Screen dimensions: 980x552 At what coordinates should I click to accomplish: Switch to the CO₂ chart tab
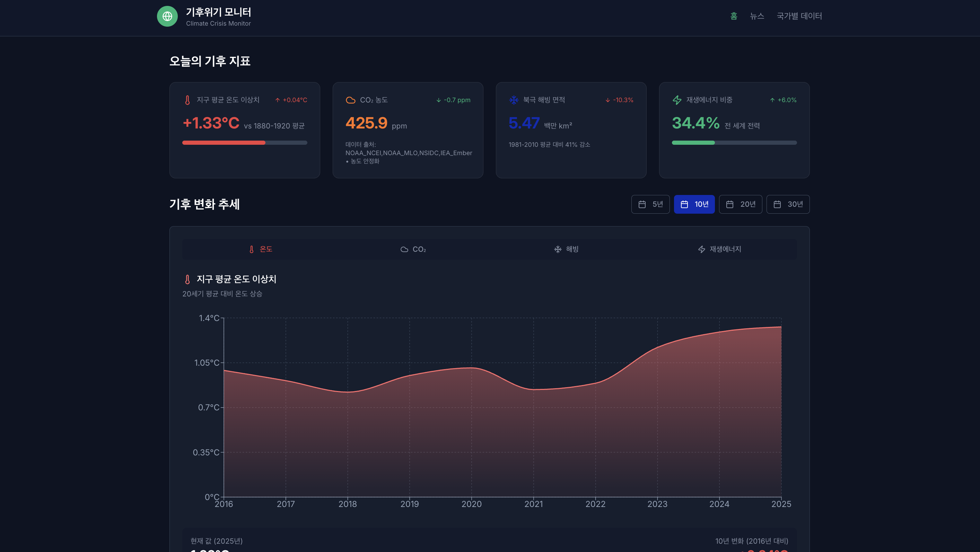click(x=413, y=249)
